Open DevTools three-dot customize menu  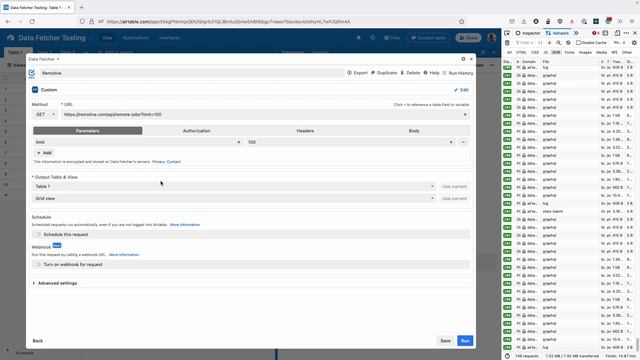pos(627,33)
